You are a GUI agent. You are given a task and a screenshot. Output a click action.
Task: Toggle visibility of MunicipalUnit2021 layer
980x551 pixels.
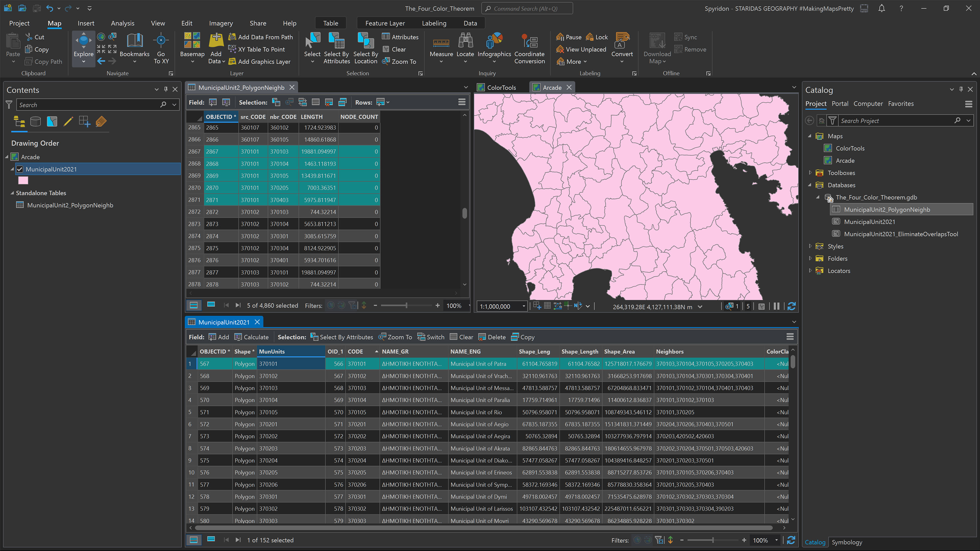coord(20,169)
